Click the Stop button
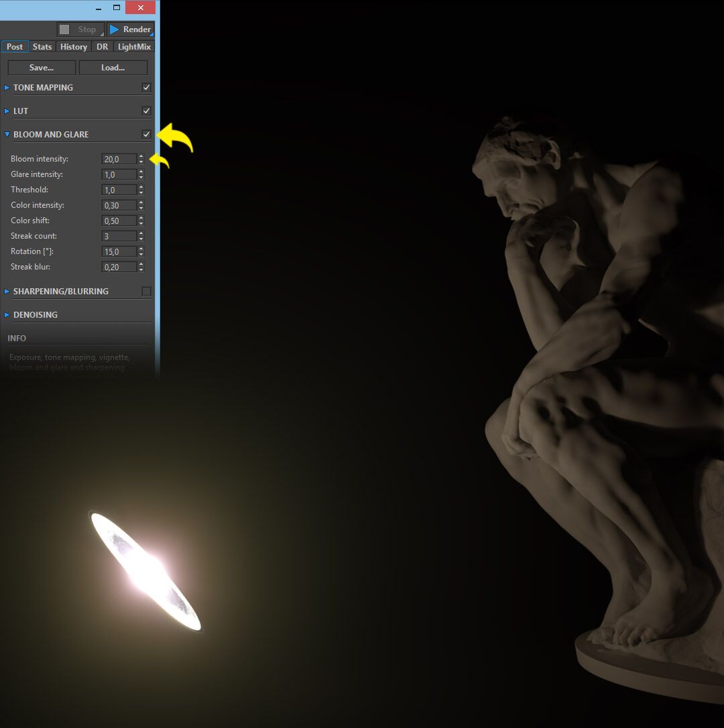This screenshot has height=728, width=724. coord(80,29)
